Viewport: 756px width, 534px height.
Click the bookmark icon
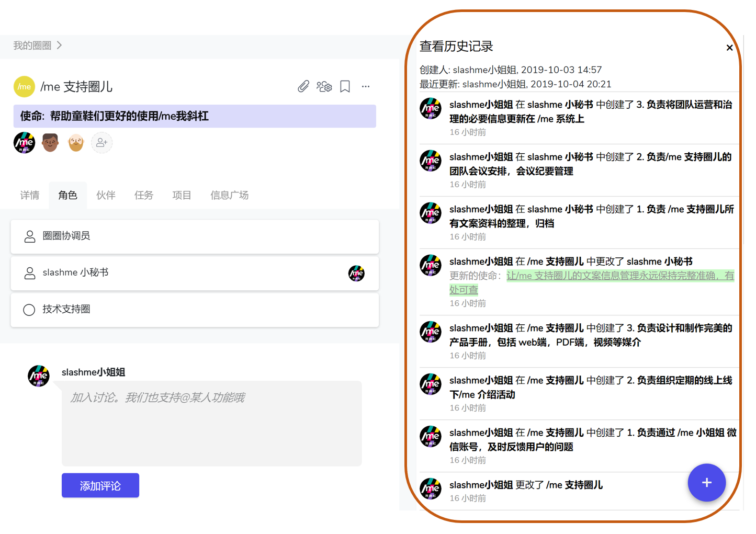(x=345, y=86)
